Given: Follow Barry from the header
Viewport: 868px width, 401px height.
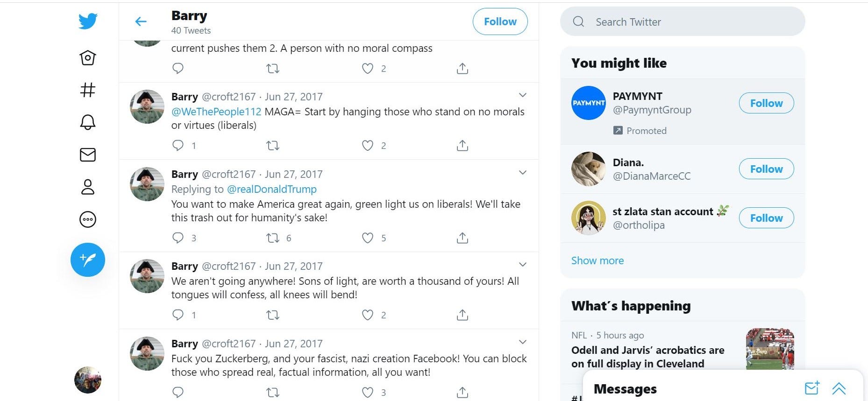Looking at the screenshot, I should 500,21.
